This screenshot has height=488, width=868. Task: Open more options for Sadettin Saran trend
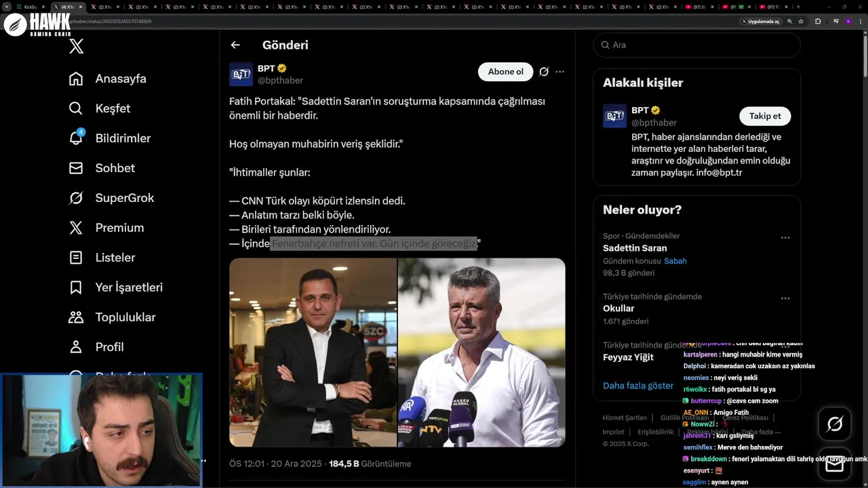click(785, 238)
